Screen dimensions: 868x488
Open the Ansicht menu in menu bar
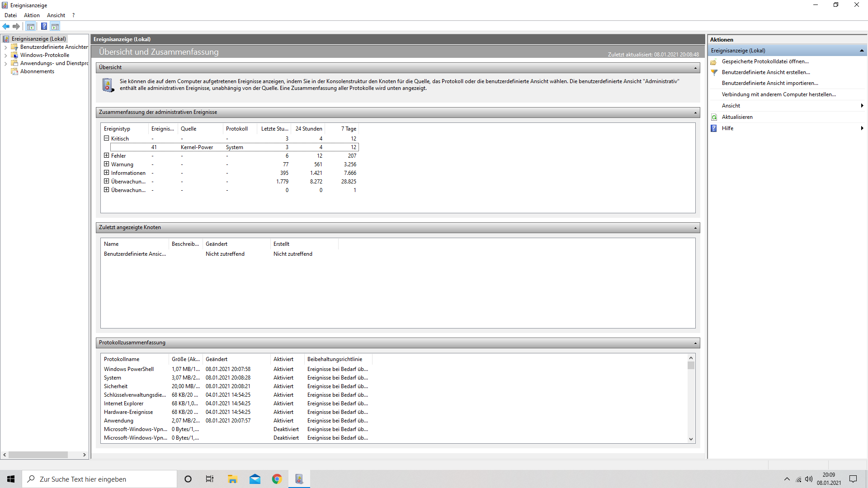(x=56, y=15)
